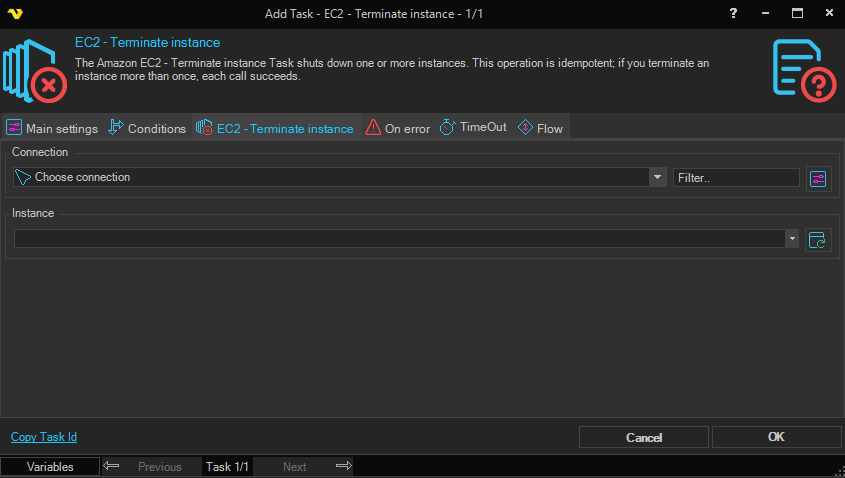The height and width of the screenshot is (478, 845).
Task: Click the refresh instances icon
Action: [818, 240]
